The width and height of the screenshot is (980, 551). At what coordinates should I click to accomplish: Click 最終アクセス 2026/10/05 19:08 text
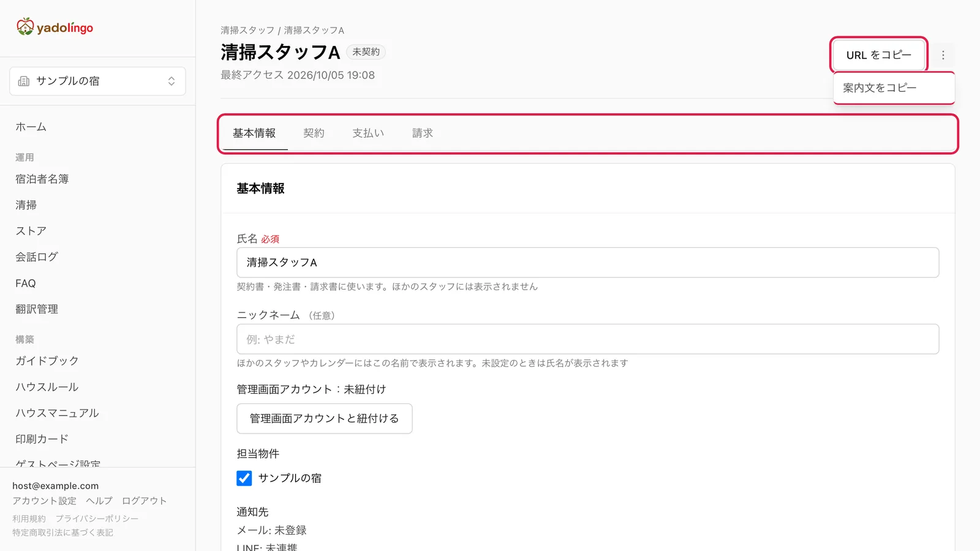(298, 75)
